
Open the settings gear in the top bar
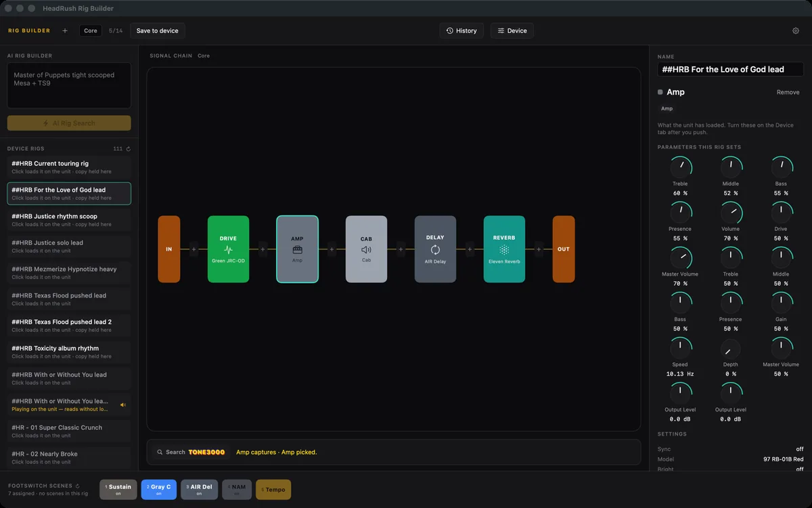point(796,30)
